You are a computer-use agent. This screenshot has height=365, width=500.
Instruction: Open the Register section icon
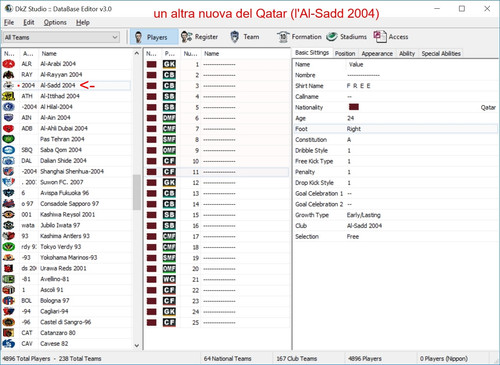[x=186, y=37]
